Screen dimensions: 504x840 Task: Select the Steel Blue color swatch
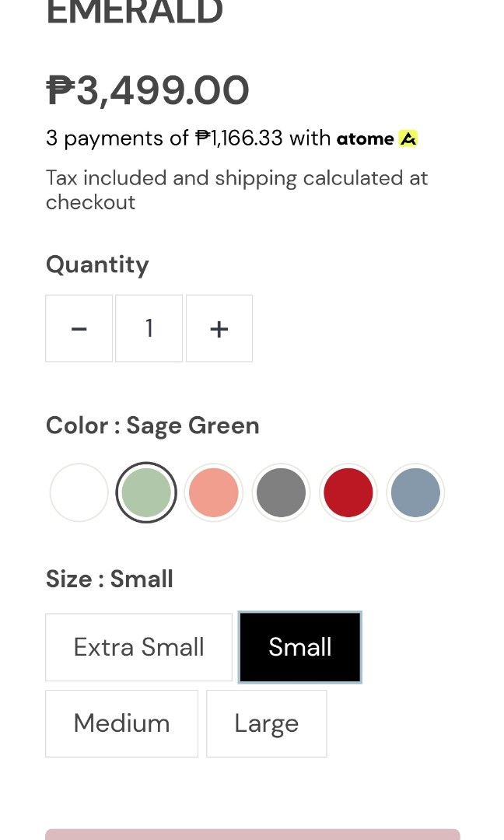tap(415, 492)
